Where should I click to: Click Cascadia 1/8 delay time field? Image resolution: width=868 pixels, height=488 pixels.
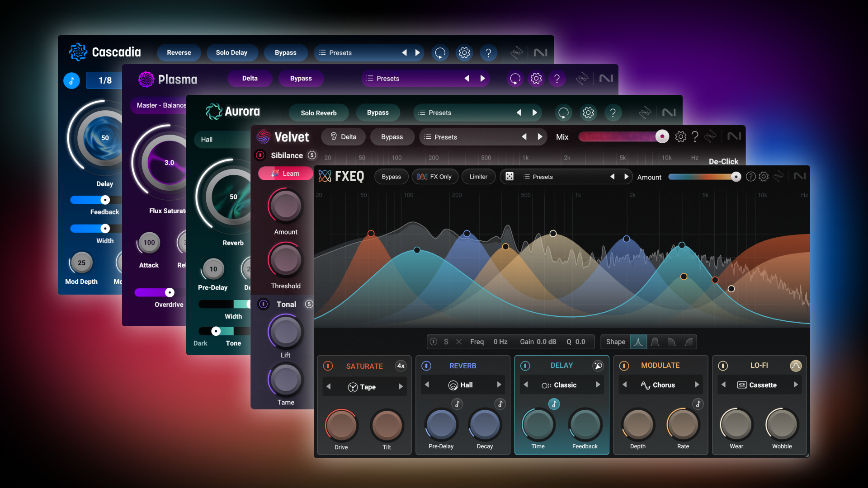[x=105, y=81]
